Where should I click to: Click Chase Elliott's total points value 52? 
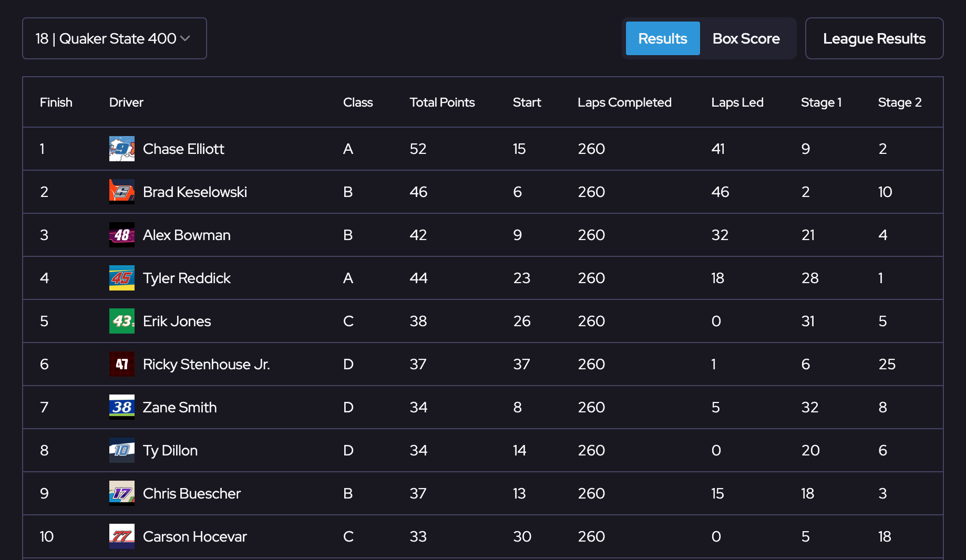(418, 149)
